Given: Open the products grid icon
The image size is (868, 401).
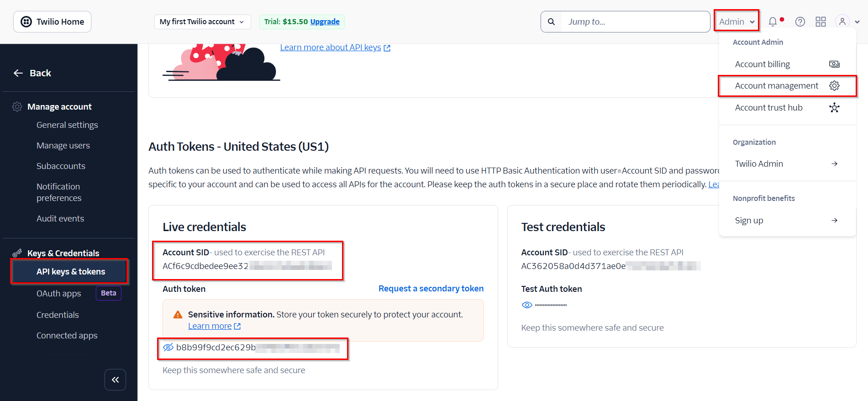Looking at the screenshot, I should click(821, 21).
